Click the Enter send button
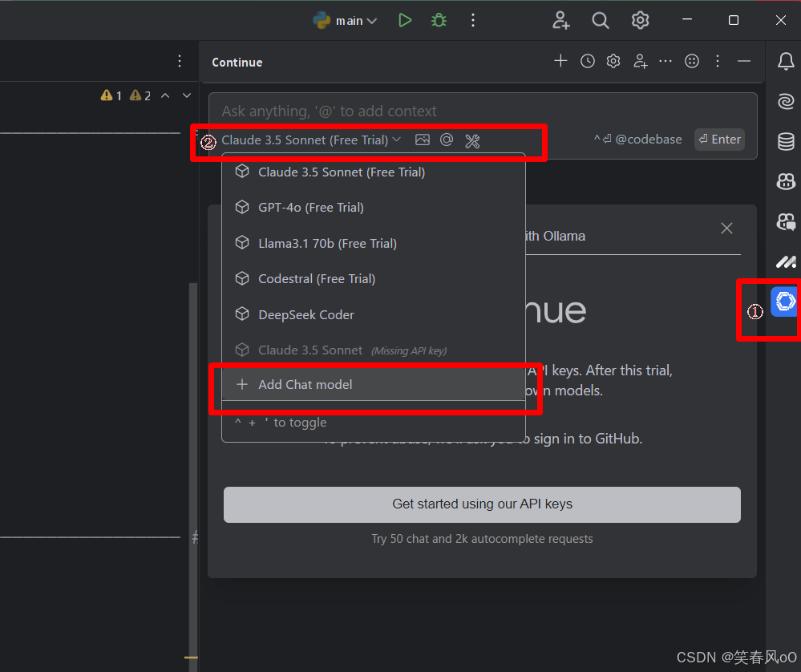Viewport: 801px width, 672px height. [719, 139]
